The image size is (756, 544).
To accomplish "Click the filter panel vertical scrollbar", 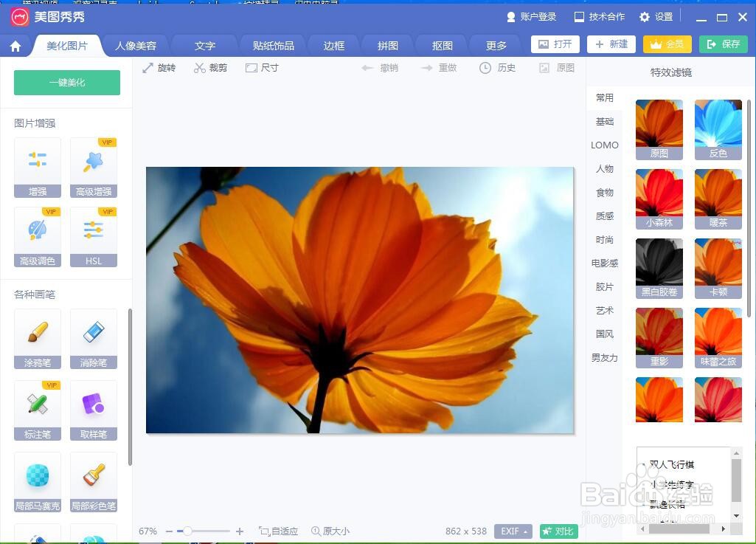I will tap(749, 209).
